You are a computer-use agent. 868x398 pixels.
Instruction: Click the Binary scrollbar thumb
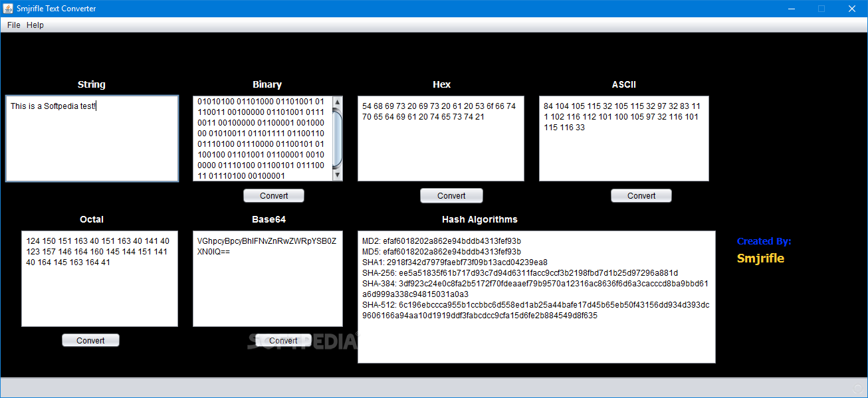pos(337,138)
